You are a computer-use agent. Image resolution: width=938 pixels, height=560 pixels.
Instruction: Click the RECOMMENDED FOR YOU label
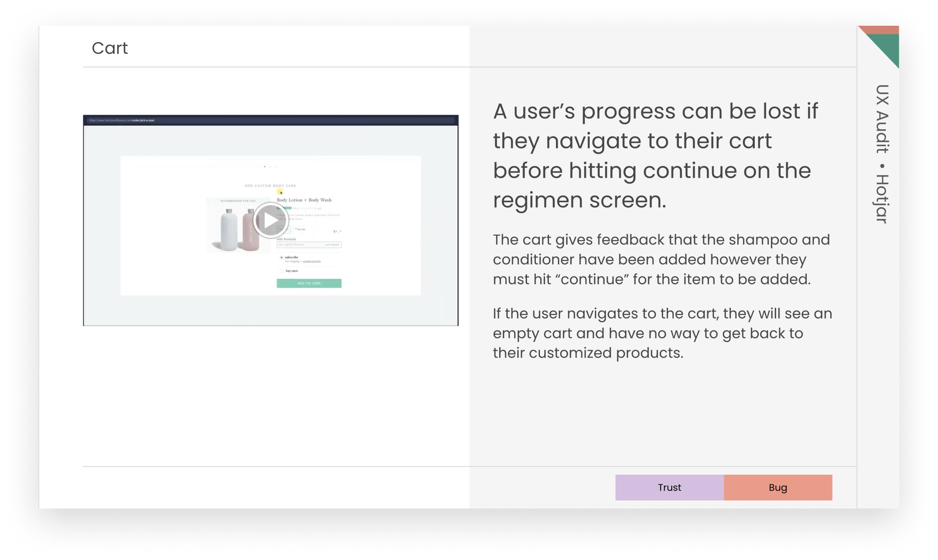(x=238, y=201)
